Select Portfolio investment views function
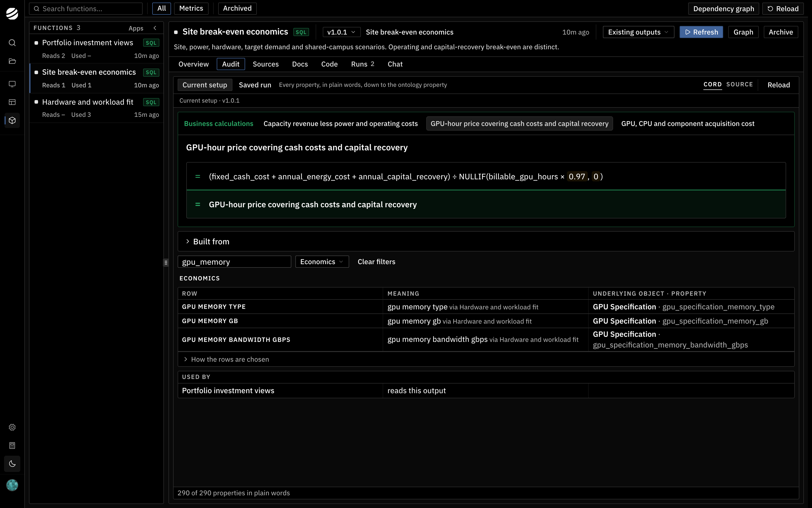 click(x=97, y=49)
